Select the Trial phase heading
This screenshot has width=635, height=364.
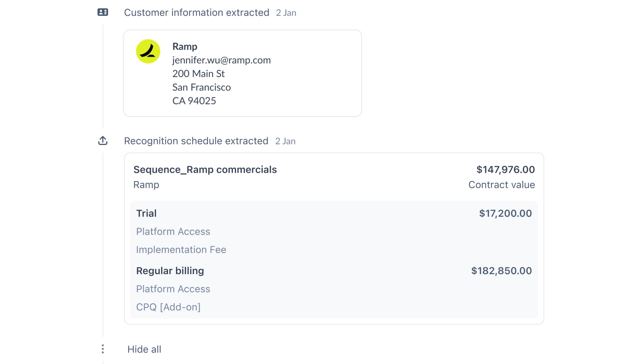[x=147, y=213]
